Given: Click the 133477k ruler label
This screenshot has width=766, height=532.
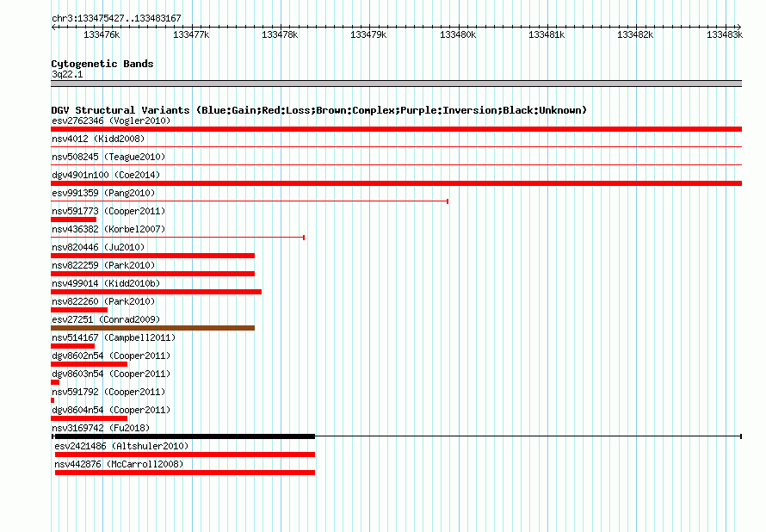Looking at the screenshot, I should coord(191,34).
